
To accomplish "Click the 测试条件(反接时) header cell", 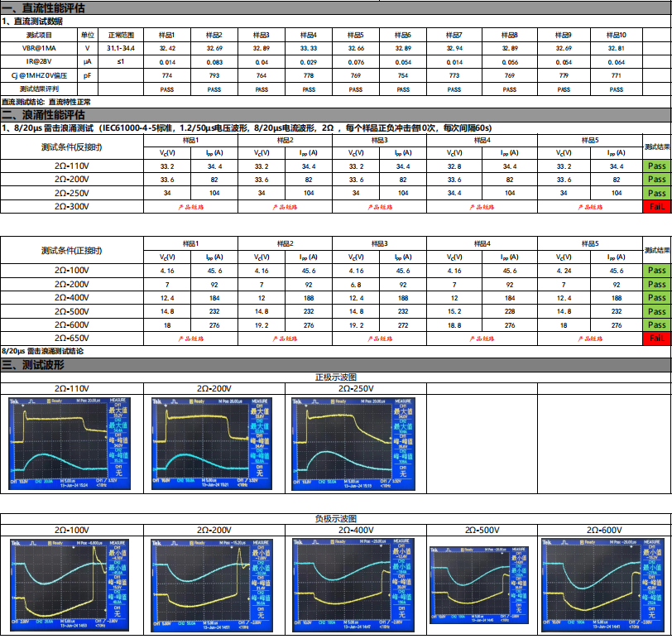I will (x=72, y=147).
